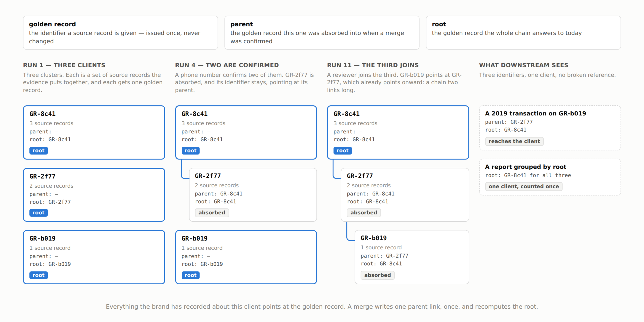
Task: Select the Run 11 GR-b019 nested card title
Action: (x=374, y=238)
